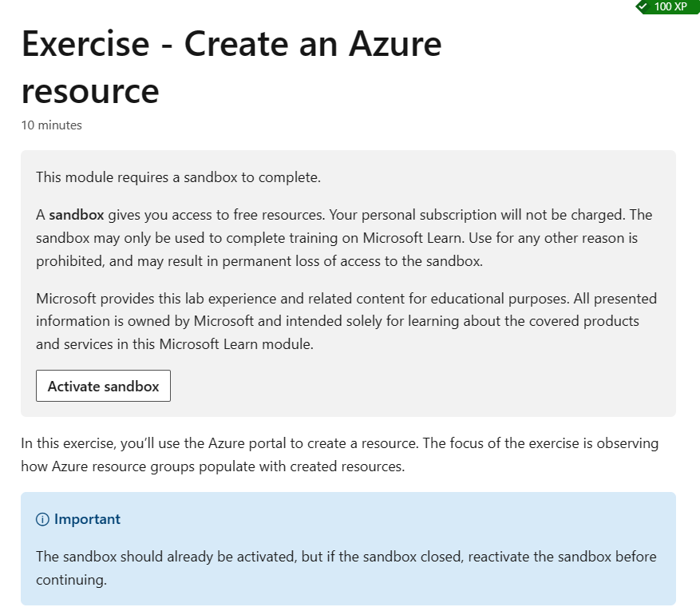Click the 10 minutes duration label
The image size is (700, 611).
[x=51, y=125]
